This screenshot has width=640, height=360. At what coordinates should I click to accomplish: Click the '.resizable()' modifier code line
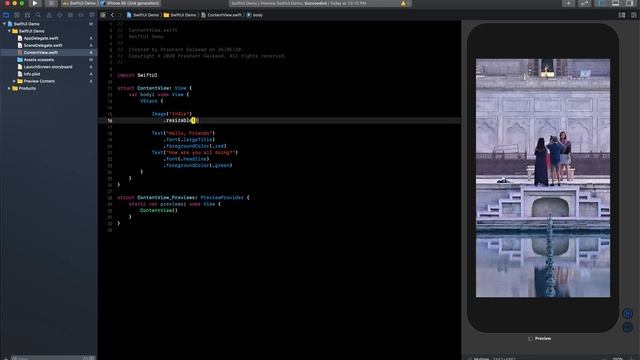click(181, 120)
